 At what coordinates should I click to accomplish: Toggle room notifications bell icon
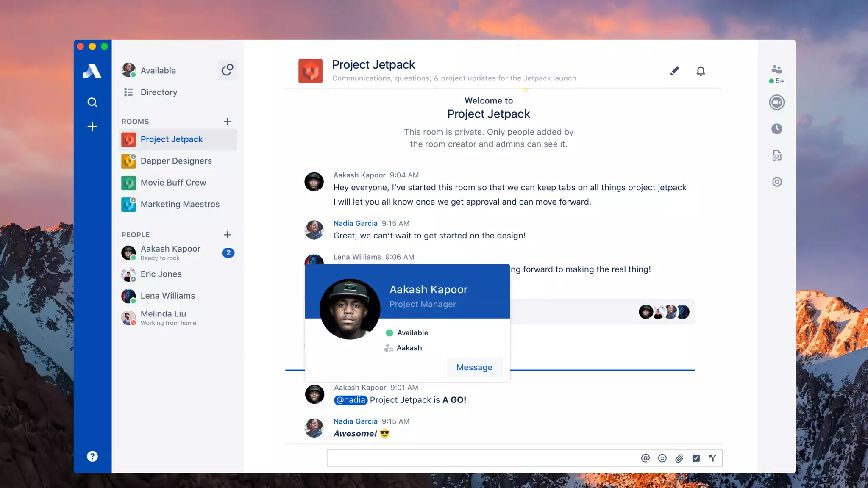(x=701, y=71)
